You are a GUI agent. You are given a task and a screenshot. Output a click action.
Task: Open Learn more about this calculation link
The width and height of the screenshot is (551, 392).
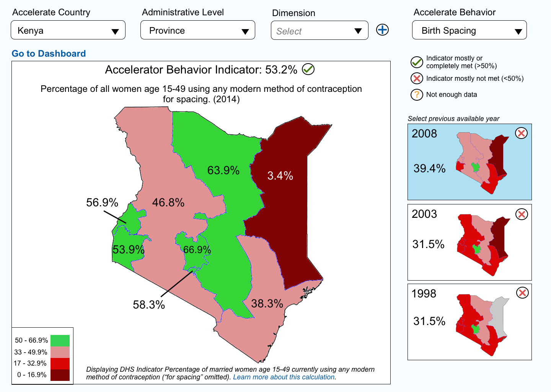coord(284,377)
